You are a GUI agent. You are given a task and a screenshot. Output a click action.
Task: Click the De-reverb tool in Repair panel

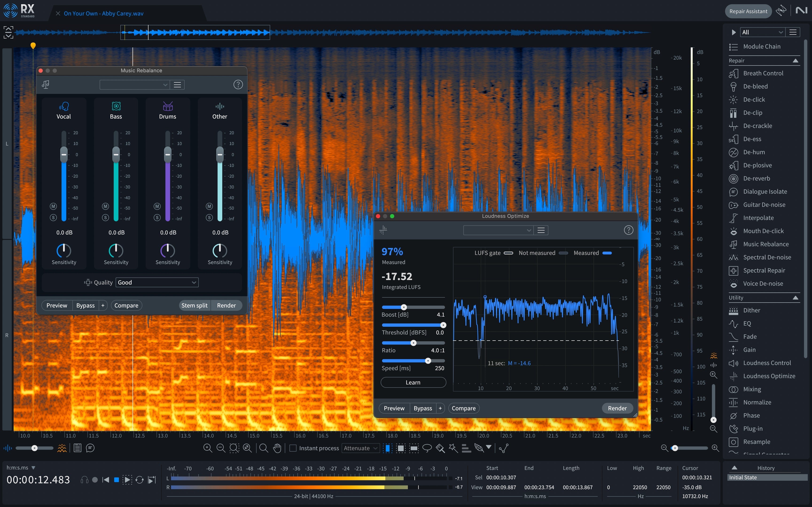tap(754, 178)
